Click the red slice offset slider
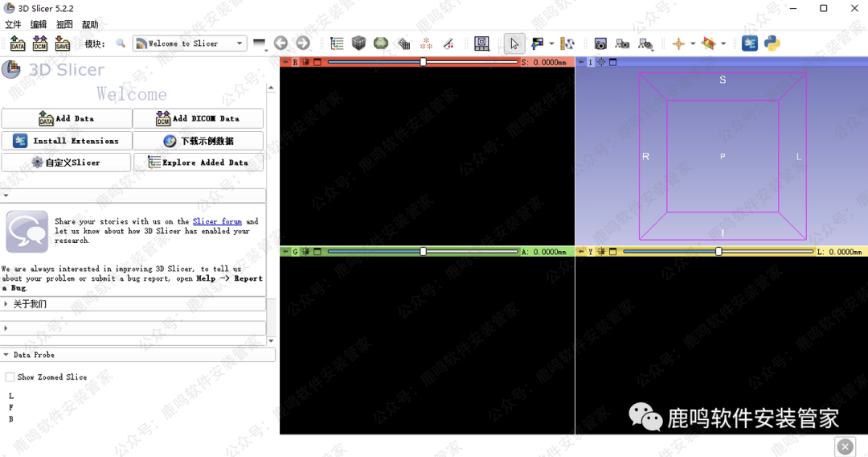The image size is (868, 457). click(x=423, y=62)
